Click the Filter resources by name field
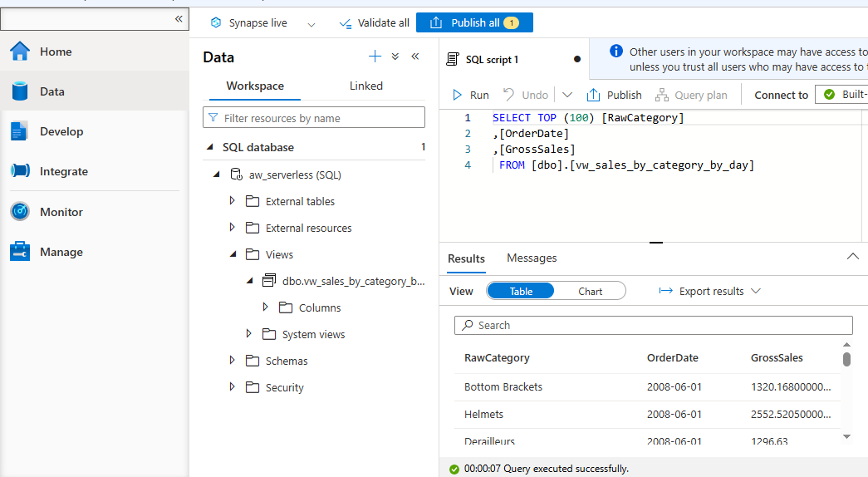The width and height of the screenshot is (868, 477). coord(314,117)
